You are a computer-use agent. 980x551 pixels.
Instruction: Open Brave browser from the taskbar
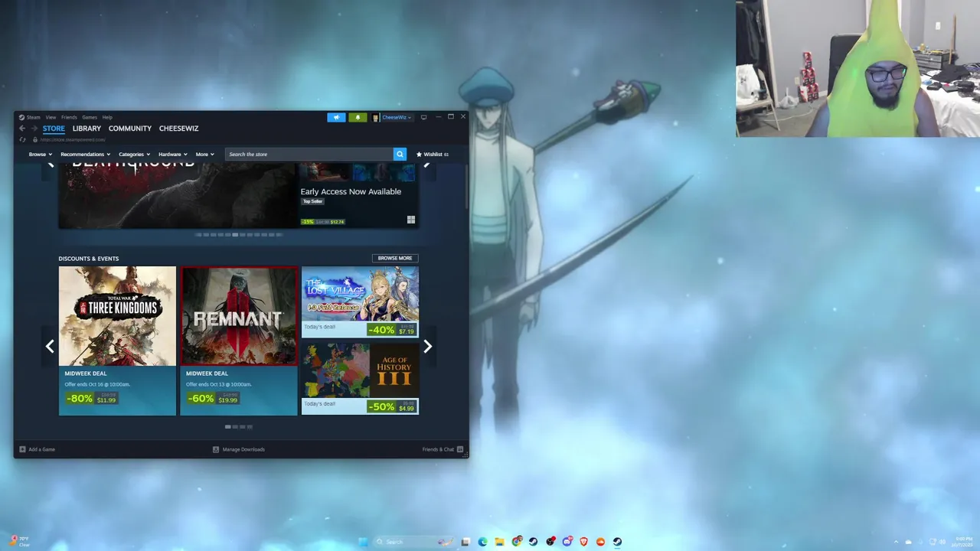584,542
